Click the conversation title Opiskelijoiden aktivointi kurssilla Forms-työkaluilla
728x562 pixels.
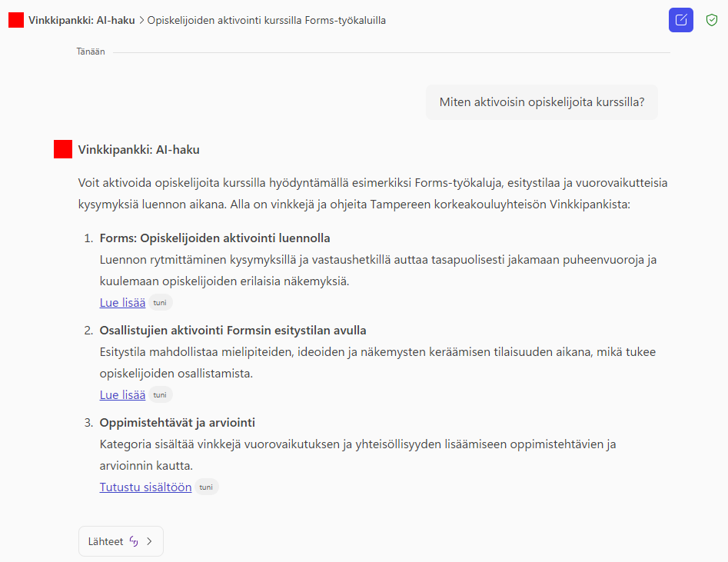point(266,21)
